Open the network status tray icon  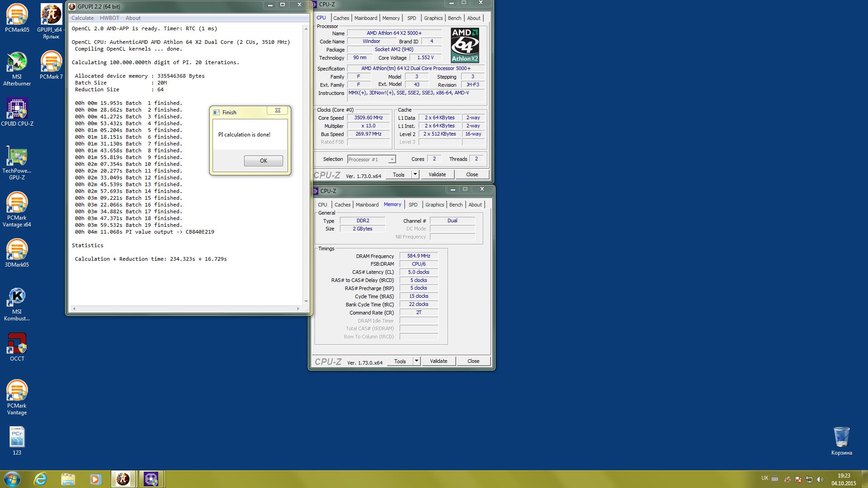pyautogui.click(x=809, y=479)
